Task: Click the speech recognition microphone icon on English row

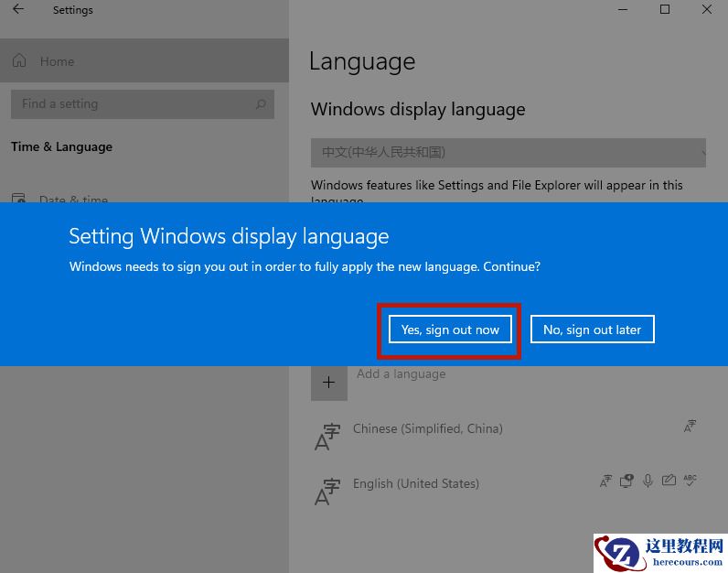Action: [648, 481]
